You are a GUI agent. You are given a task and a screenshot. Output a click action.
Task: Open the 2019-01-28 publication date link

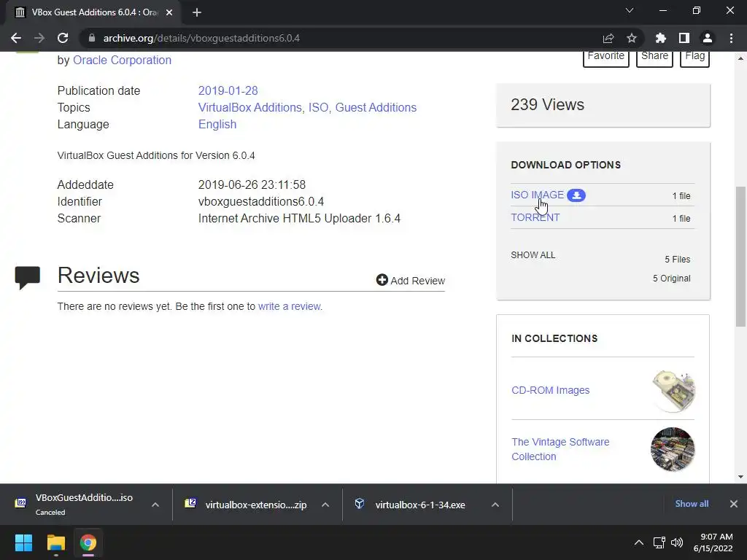[x=228, y=90]
